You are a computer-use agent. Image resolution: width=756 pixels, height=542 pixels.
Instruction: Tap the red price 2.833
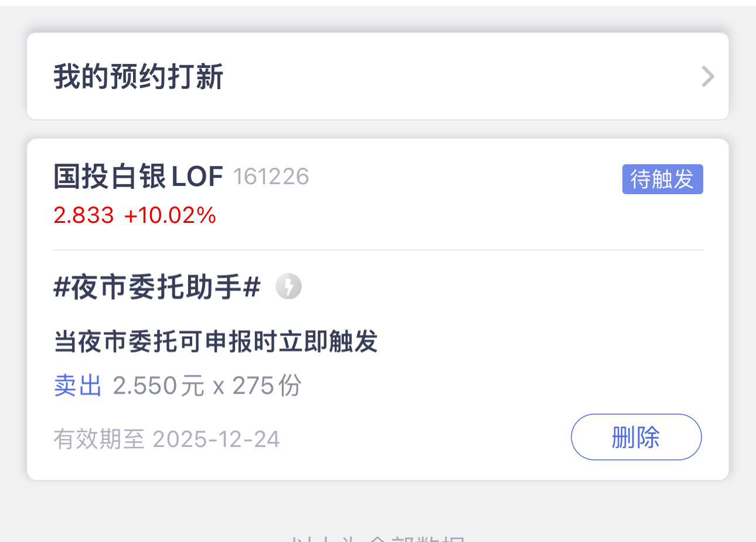84,216
